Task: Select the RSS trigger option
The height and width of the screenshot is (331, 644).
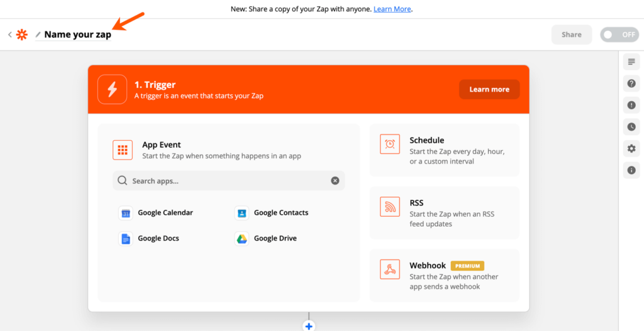Action: [445, 213]
